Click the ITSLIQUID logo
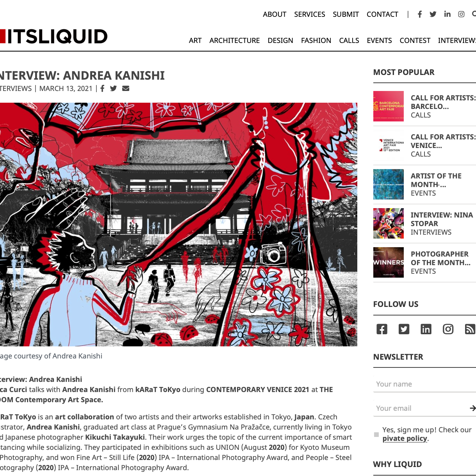 [54, 36]
